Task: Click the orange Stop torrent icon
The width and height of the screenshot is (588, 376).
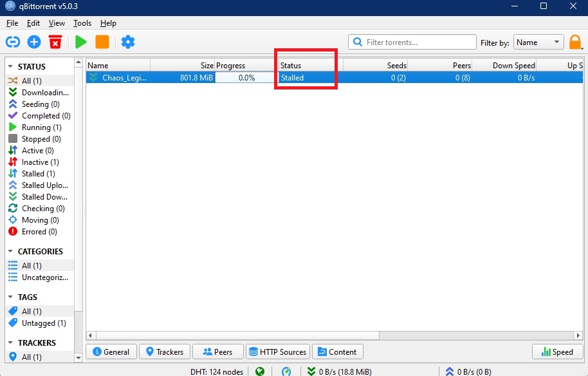Action: 102,42
